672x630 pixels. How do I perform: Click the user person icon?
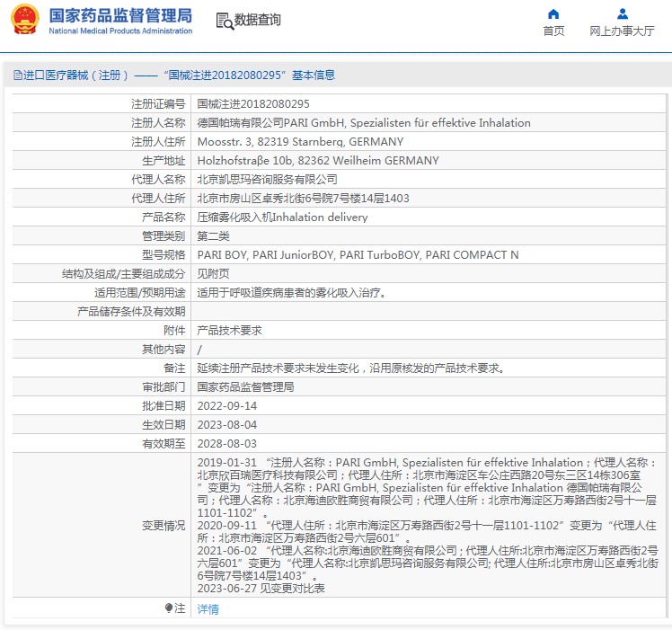click(622, 13)
